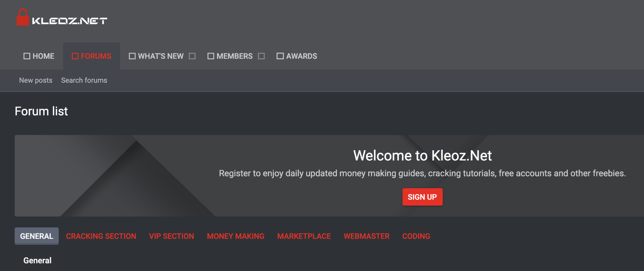Open the MONEY MAKING tab
Screen dimensions: 644x271
(x=235, y=236)
